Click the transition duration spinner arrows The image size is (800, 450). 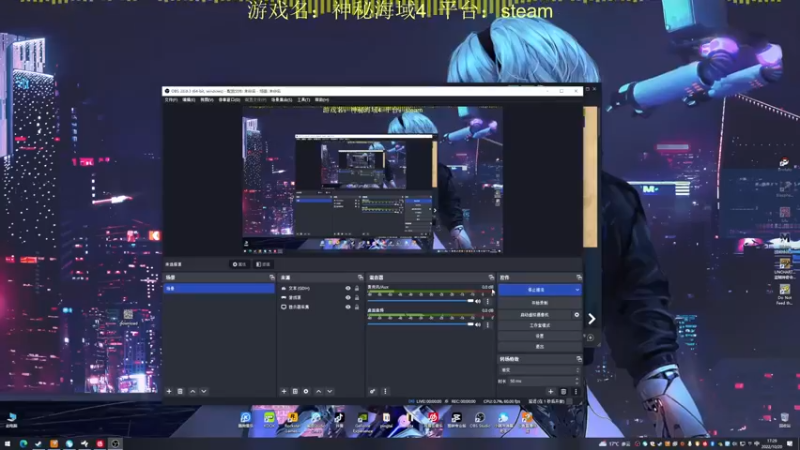(578, 381)
